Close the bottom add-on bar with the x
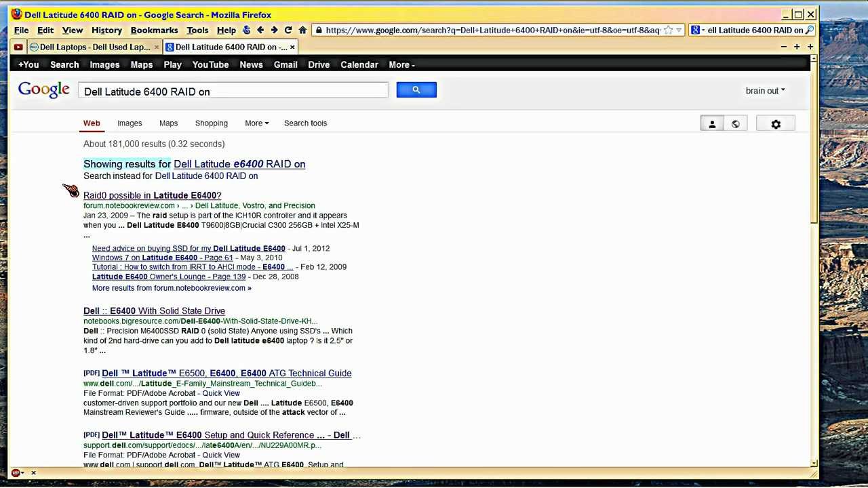 click(x=33, y=473)
